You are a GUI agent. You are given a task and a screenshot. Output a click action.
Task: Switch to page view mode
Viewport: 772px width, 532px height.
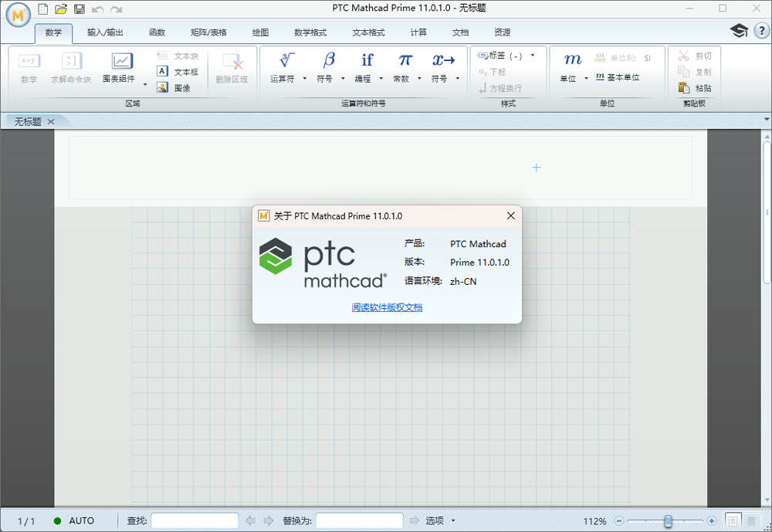tap(733, 521)
